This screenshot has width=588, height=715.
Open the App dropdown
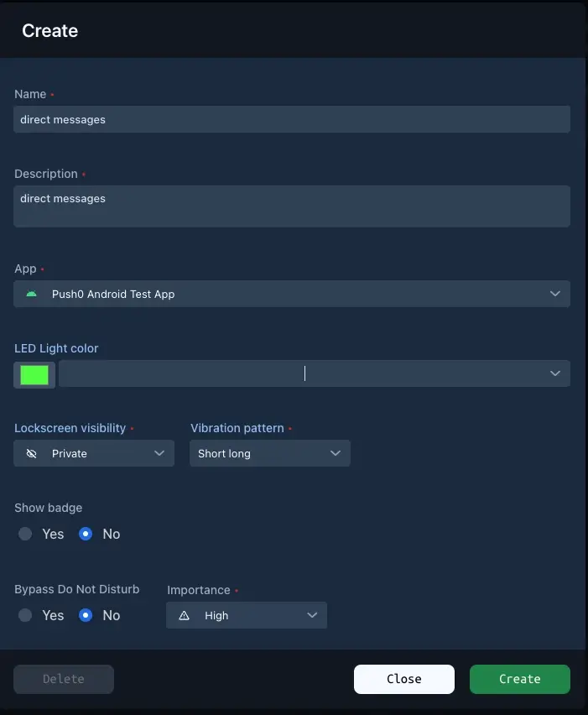point(292,294)
